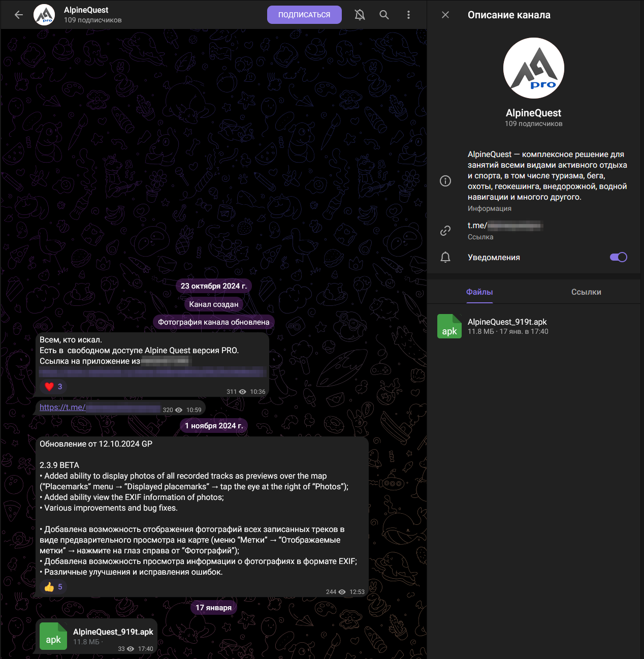Close the Описание канала panel
Image resolution: width=644 pixels, height=659 pixels.
click(445, 15)
